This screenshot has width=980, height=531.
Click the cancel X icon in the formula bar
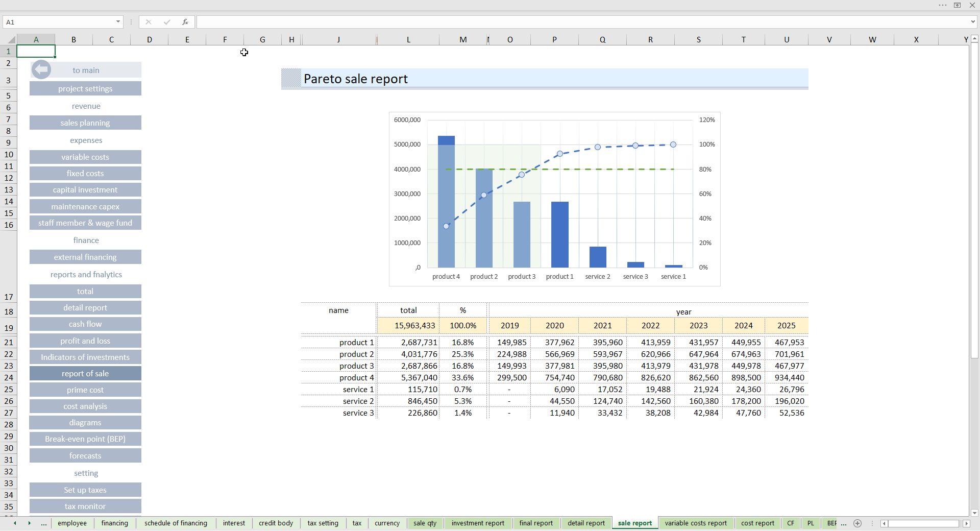click(149, 22)
